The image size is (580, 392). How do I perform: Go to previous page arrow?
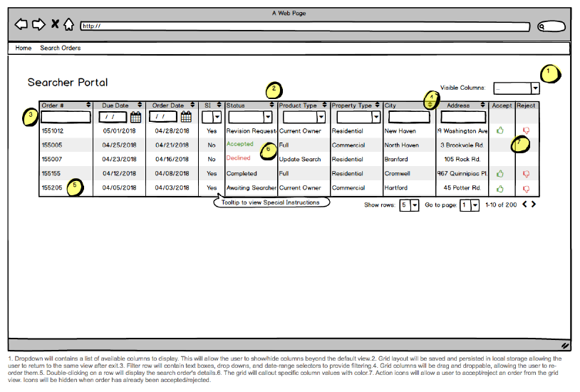click(524, 205)
